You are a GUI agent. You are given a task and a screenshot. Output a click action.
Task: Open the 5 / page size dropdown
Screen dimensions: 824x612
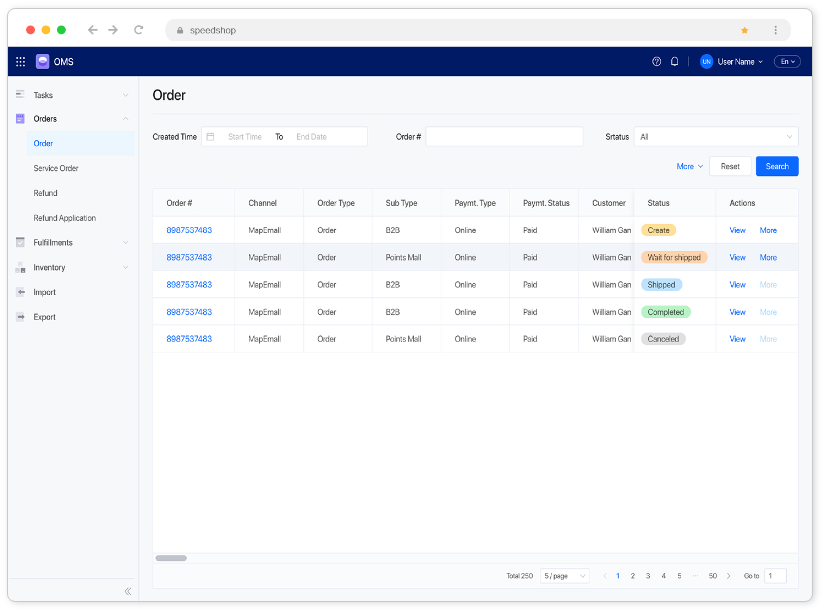tap(566, 576)
